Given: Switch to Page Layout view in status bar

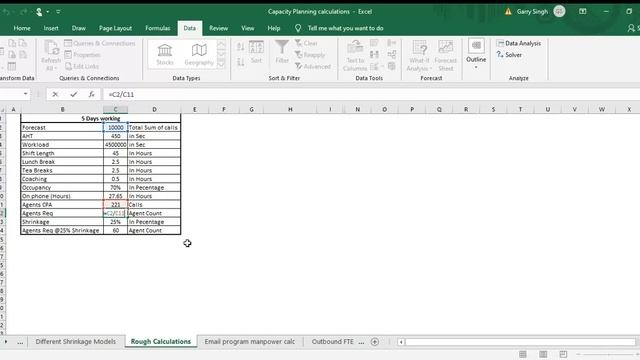Looking at the screenshot, I should point(543,354).
